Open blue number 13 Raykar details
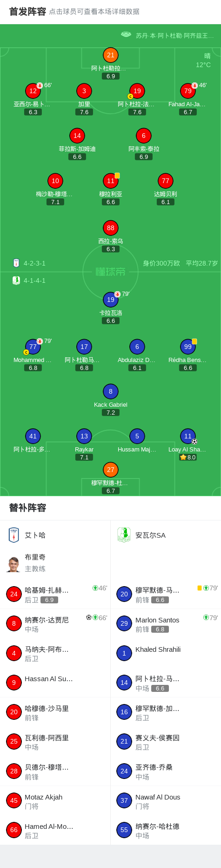 pyautogui.click(x=84, y=436)
